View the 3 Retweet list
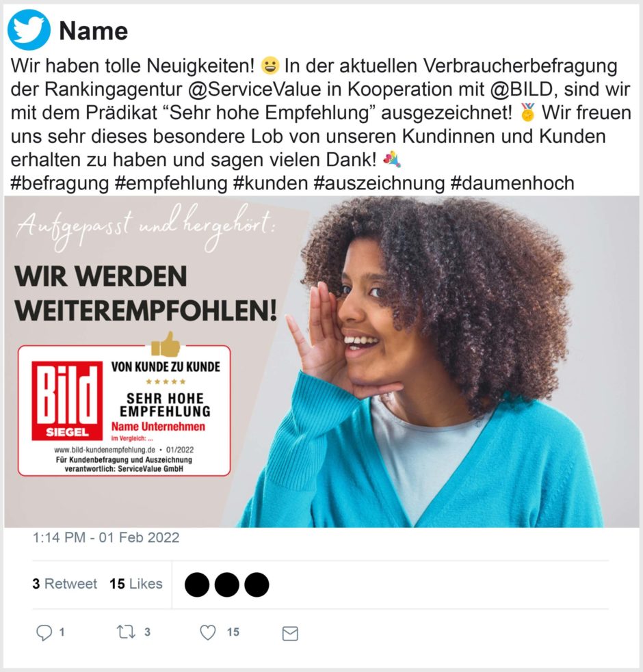 (x=65, y=584)
